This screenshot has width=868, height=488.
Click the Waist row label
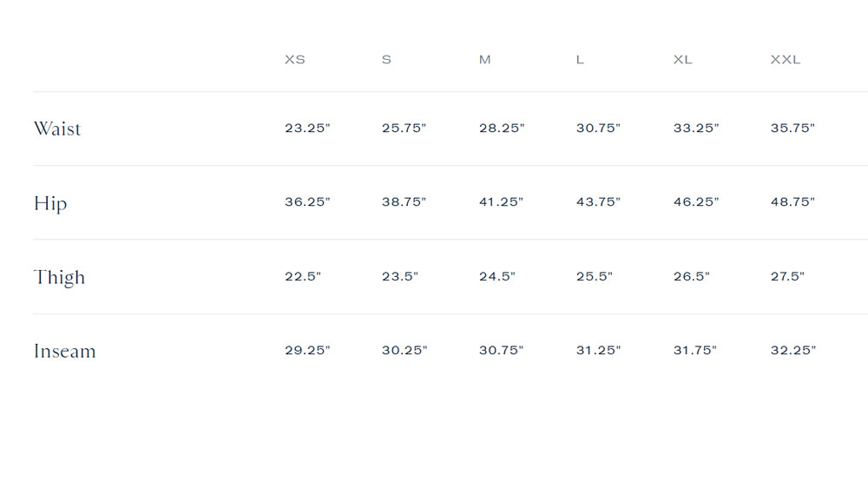[x=57, y=129]
